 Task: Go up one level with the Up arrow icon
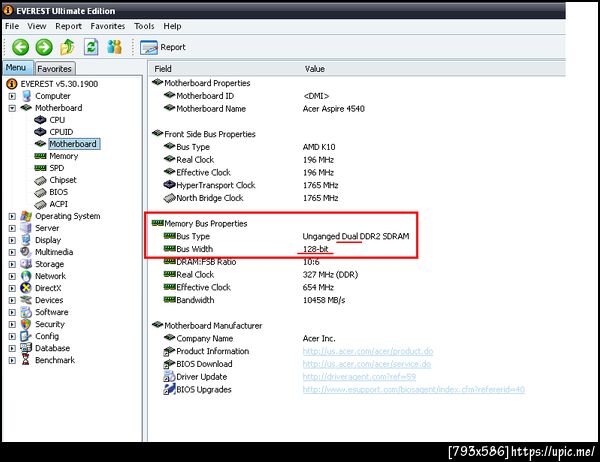coord(67,47)
